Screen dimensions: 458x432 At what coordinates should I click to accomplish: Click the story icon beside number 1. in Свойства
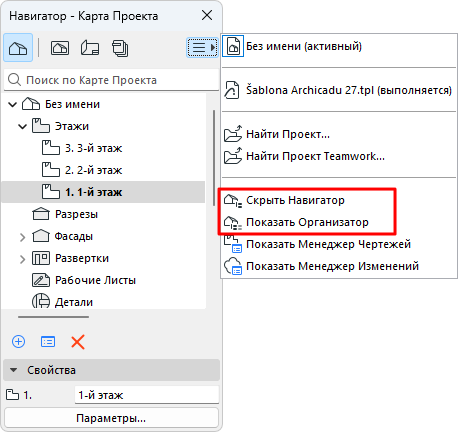coord(13,395)
